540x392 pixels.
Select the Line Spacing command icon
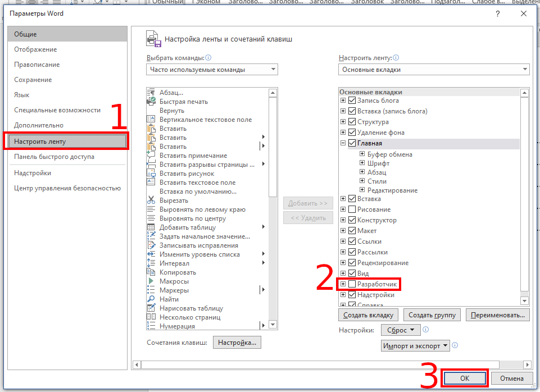pyautogui.click(x=151, y=263)
